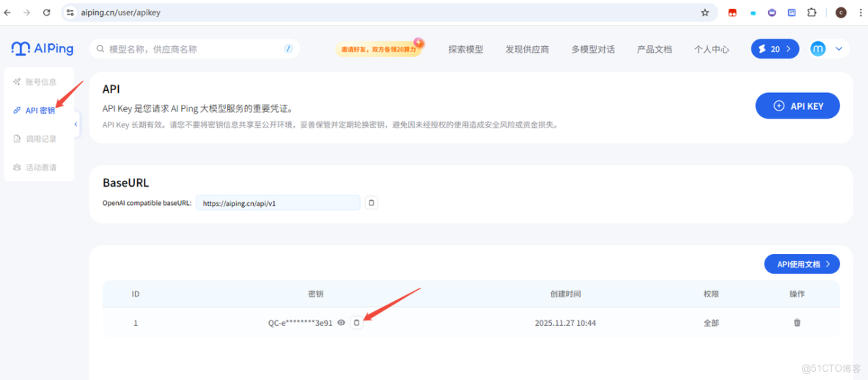Click the creation time 2025.11.27 10:44
The image size is (868, 380).
point(565,323)
